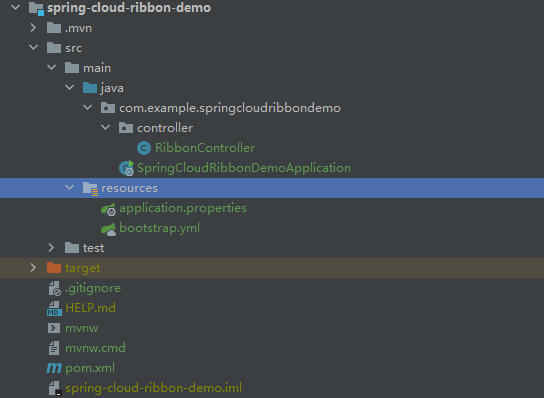This screenshot has height=398, width=544.
Task: Click the Spring icon of bootstrap.yml
Action: coord(109,229)
